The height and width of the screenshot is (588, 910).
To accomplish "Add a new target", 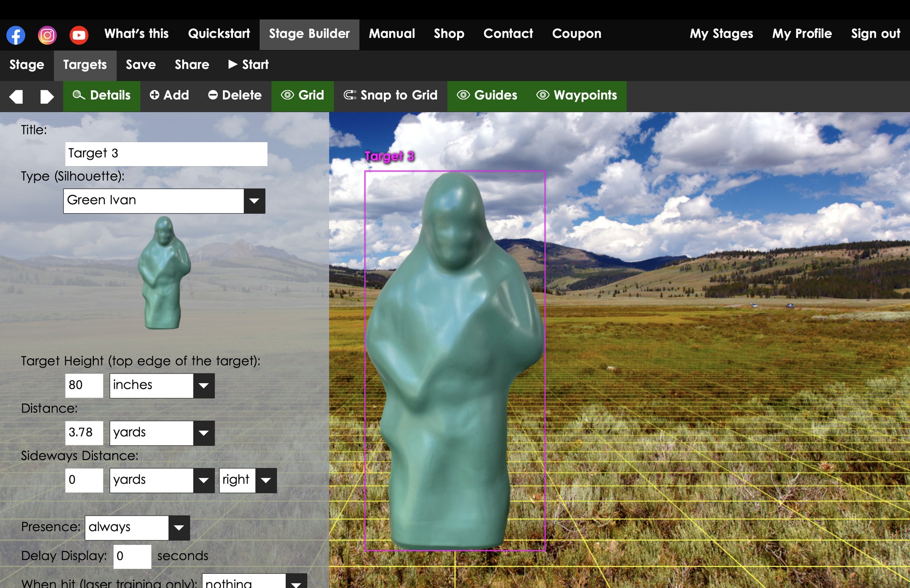I will pyautogui.click(x=169, y=95).
